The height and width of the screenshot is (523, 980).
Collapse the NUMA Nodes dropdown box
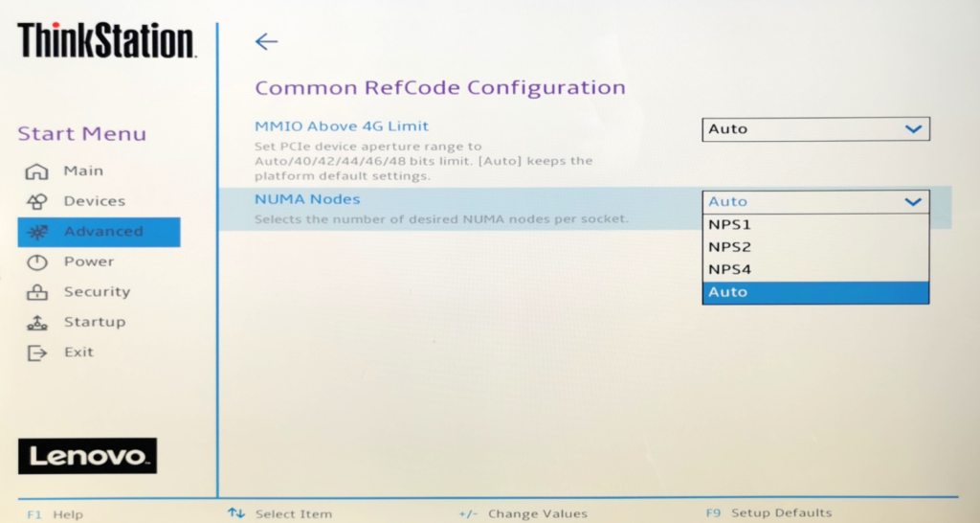pos(815,201)
